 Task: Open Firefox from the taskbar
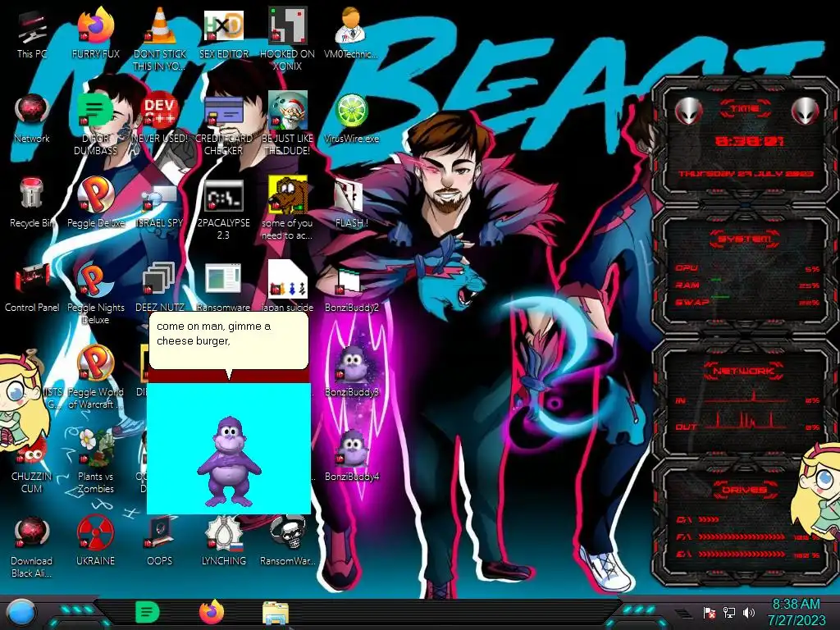212,612
